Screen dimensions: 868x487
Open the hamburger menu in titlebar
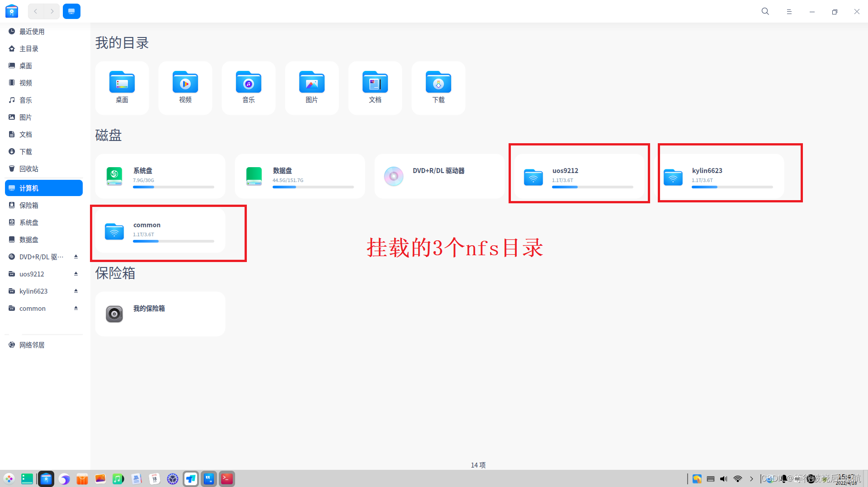click(789, 11)
